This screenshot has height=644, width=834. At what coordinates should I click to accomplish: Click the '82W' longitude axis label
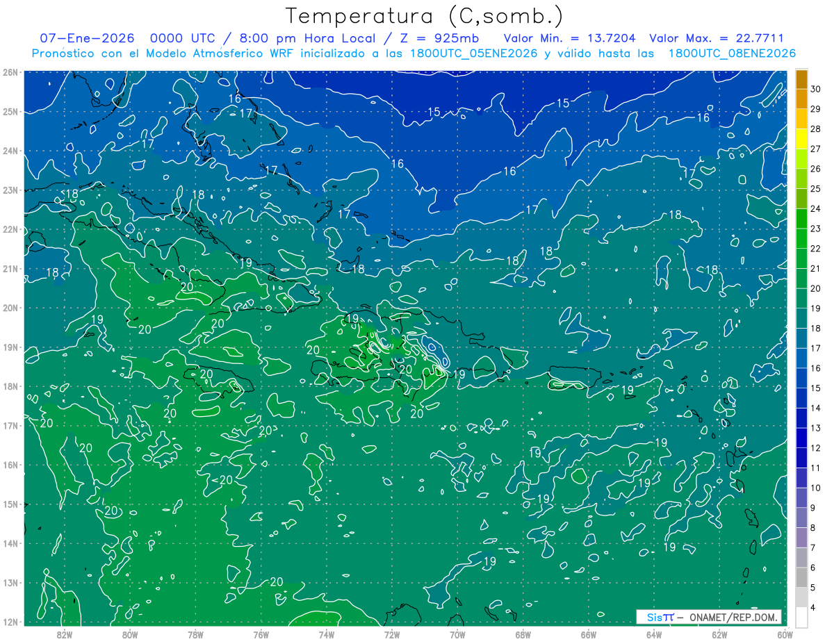tap(64, 634)
